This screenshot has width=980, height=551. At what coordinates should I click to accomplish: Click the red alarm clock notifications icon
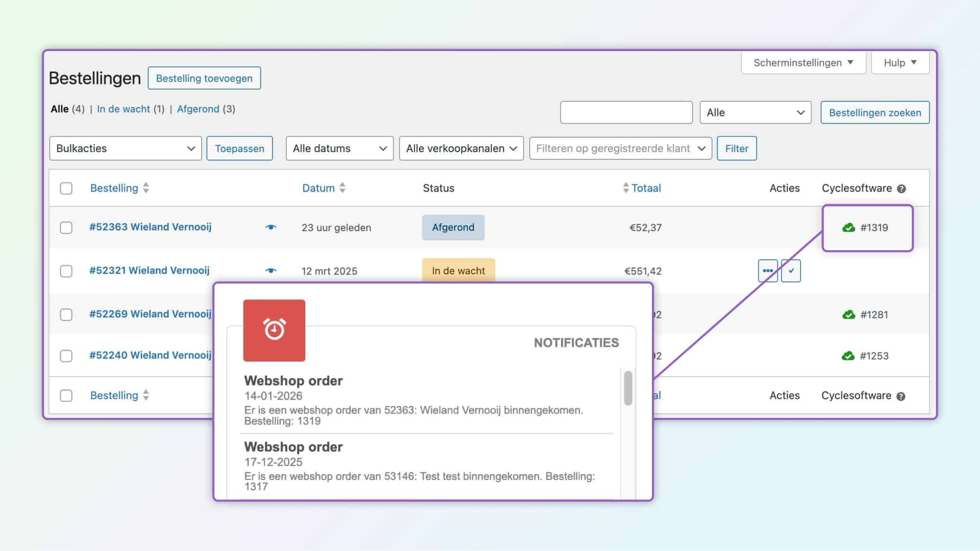274,330
